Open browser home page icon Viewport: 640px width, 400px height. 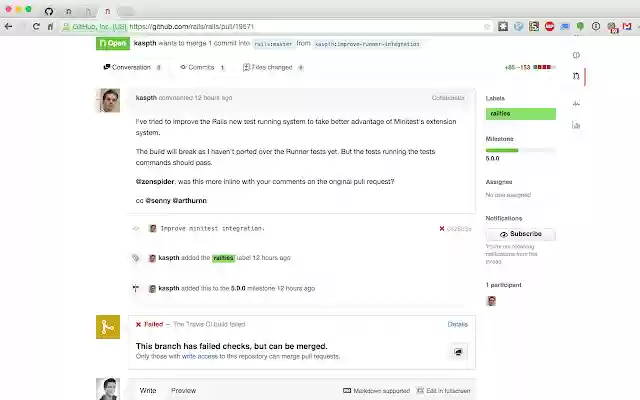50,27
